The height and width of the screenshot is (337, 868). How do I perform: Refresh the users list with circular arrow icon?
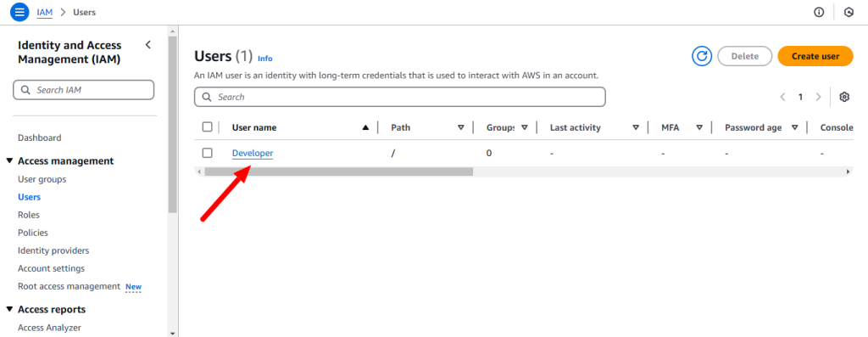pyautogui.click(x=701, y=56)
